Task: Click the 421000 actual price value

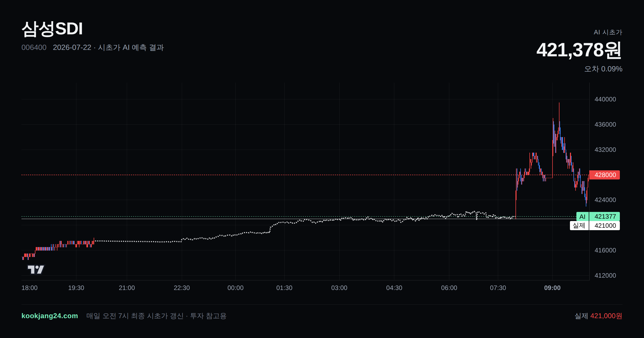Action: [x=605, y=226]
